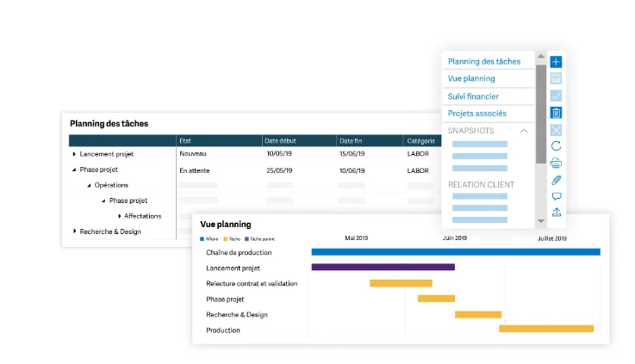
Task: Collapse the SNAPSHOTS section chevron
Action: pos(524,131)
